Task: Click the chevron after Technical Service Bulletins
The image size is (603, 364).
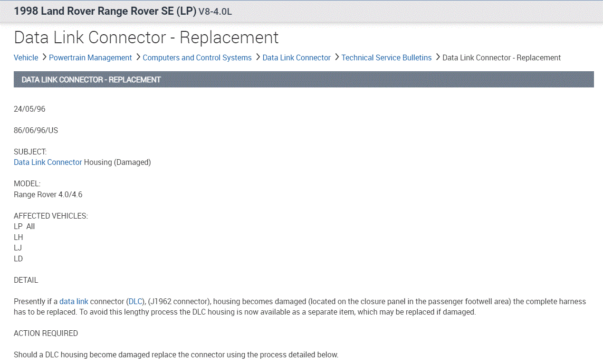Action: tap(438, 57)
